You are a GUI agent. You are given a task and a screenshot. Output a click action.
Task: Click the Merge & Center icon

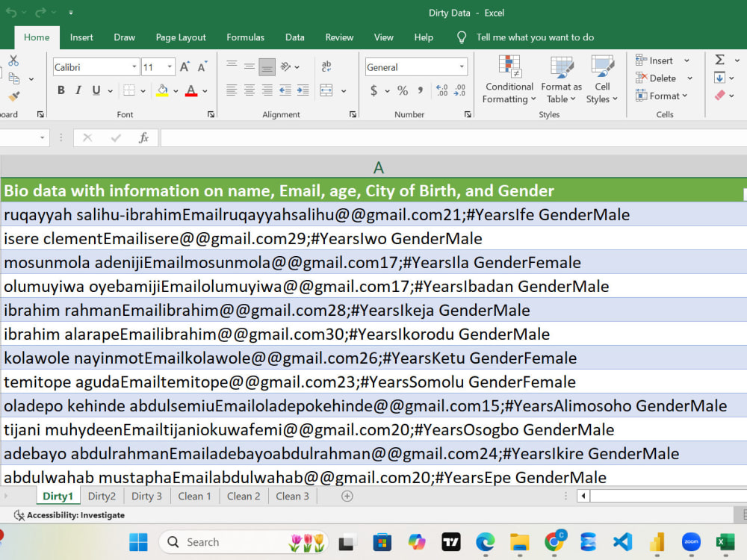tap(326, 90)
